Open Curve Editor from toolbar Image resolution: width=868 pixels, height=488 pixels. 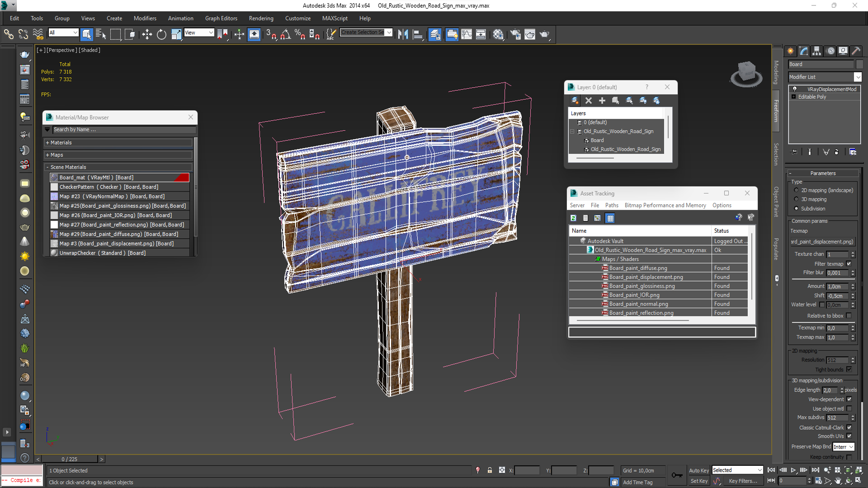click(467, 34)
